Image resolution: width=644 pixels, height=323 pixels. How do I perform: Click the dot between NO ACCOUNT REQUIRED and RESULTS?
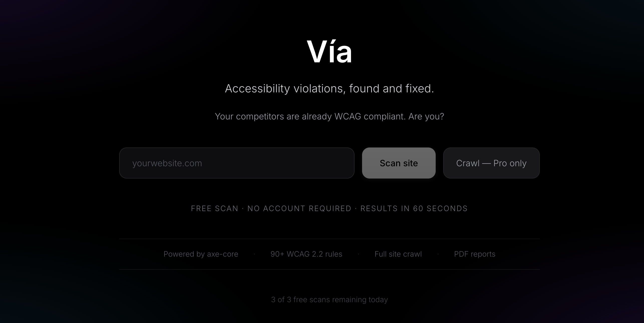pos(356,209)
